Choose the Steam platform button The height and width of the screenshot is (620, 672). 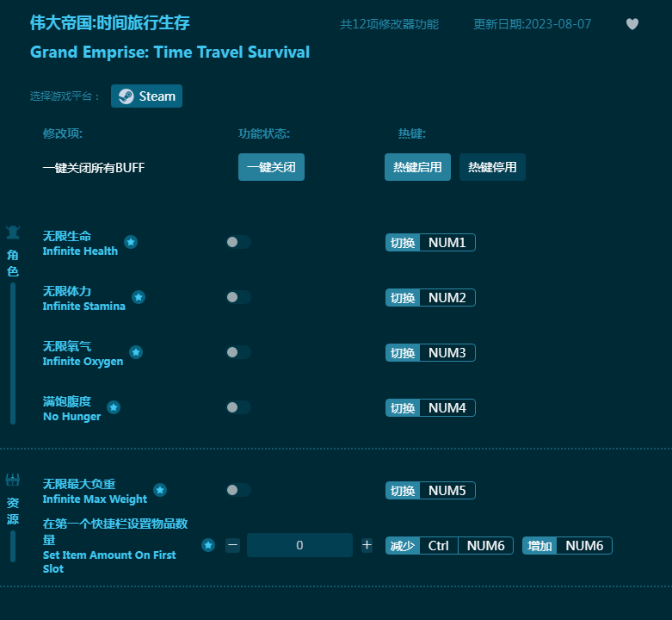pos(146,96)
